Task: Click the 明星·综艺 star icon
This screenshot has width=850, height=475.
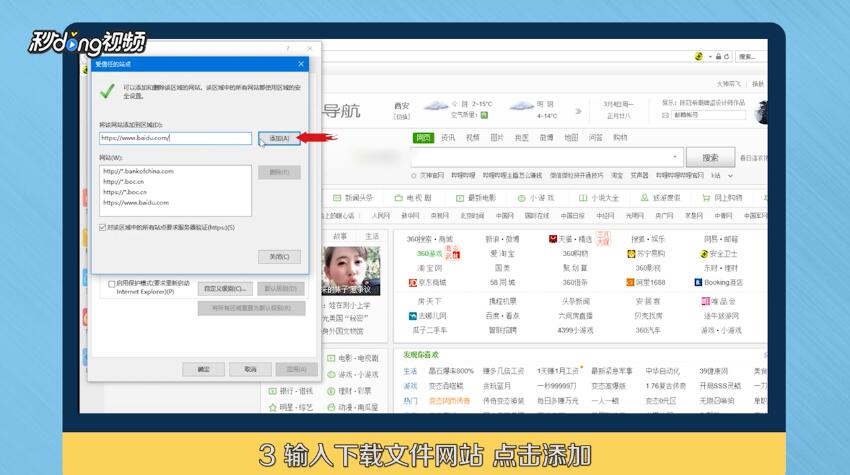Action: (x=273, y=407)
